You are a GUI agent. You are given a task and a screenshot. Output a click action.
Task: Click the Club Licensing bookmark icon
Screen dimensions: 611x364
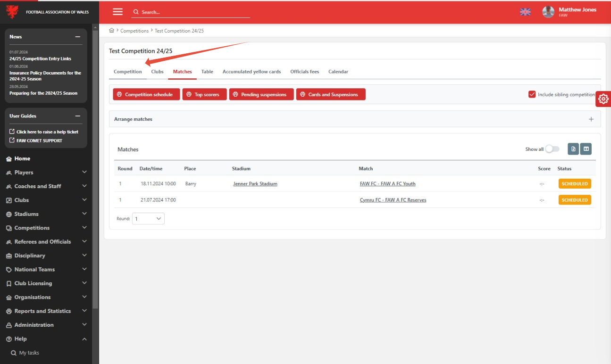[9, 283]
